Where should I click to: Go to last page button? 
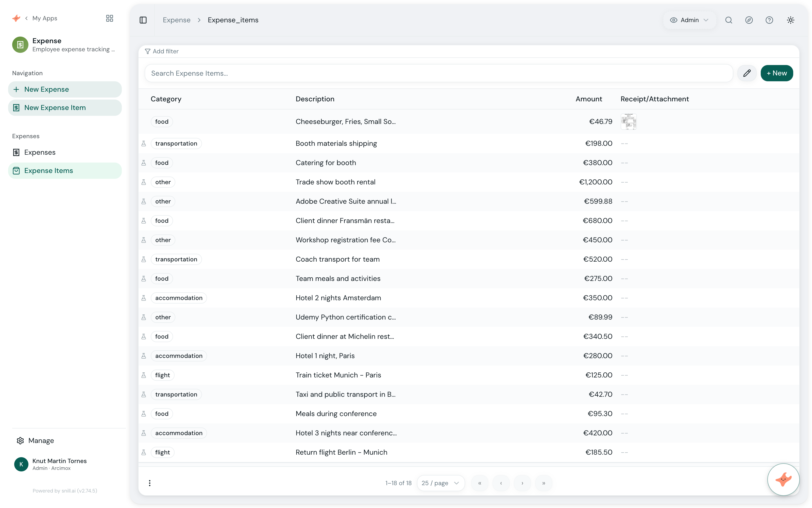(544, 483)
